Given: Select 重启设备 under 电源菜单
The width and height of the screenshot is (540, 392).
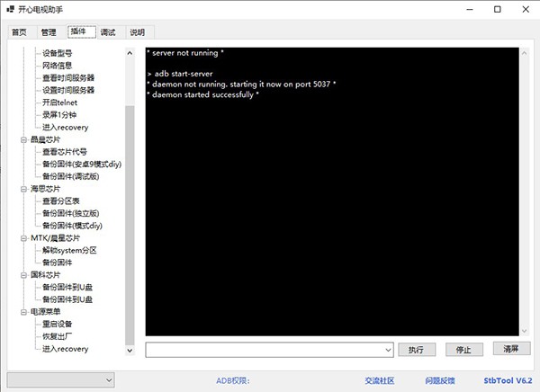Looking at the screenshot, I should tap(57, 324).
